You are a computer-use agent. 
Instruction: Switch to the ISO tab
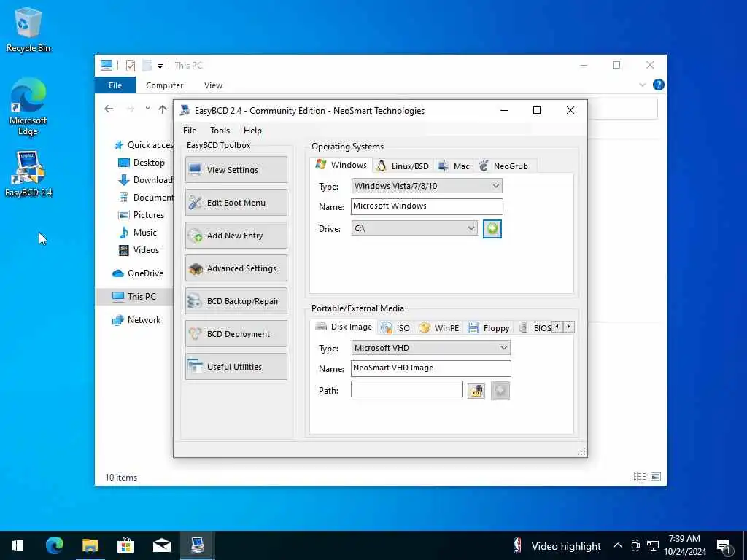(396, 327)
